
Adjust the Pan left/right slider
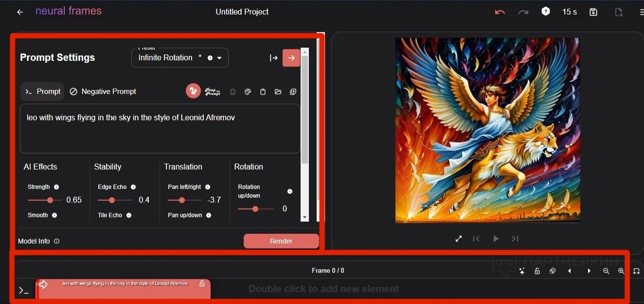185,200
